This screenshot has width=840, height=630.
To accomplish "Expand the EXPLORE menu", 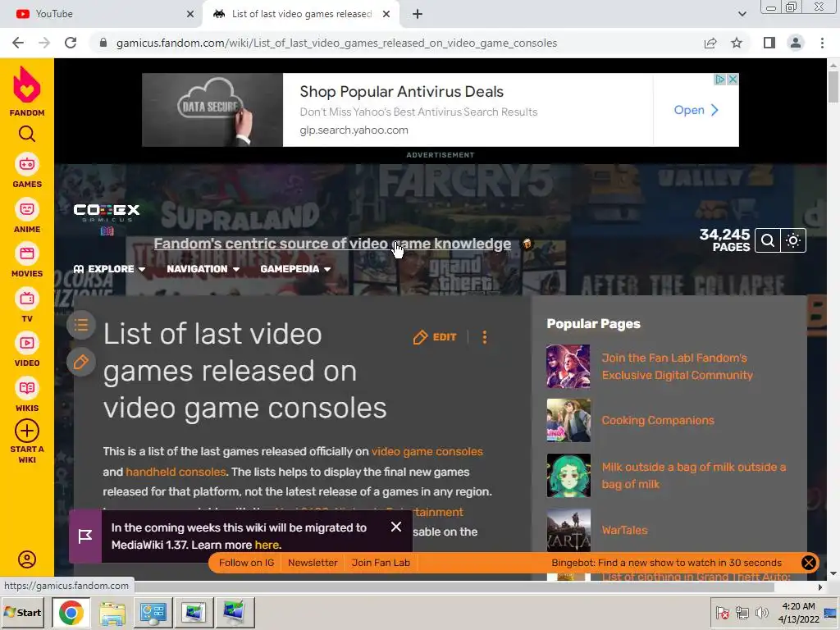I will [109, 269].
